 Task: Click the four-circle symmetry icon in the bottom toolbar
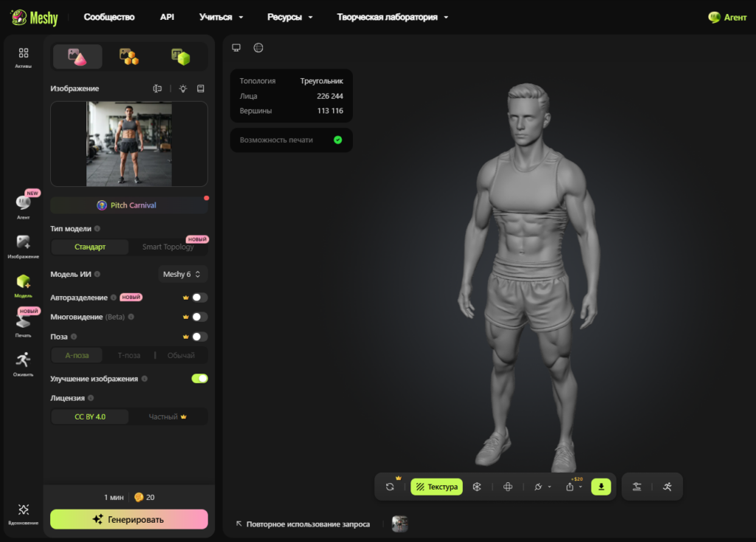click(x=508, y=487)
